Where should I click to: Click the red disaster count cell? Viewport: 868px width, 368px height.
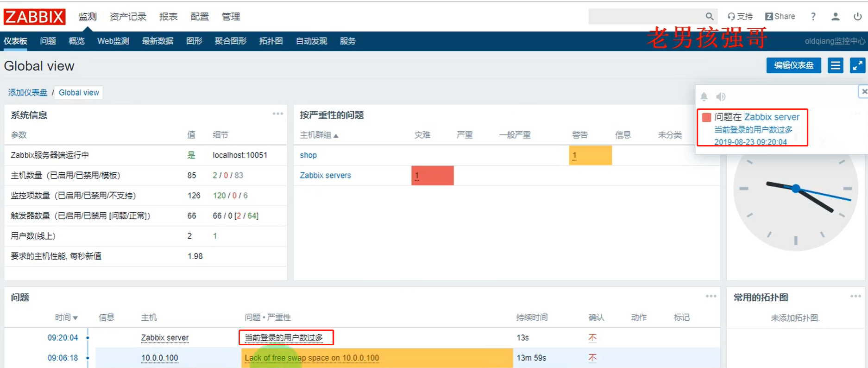click(433, 176)
